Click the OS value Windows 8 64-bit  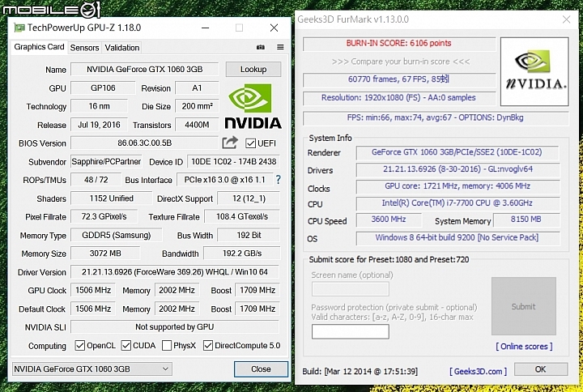click(x=457, y=237)
